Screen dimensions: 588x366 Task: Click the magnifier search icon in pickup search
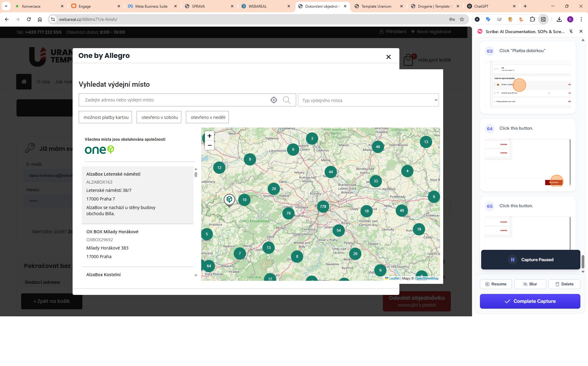click(286, 100)
